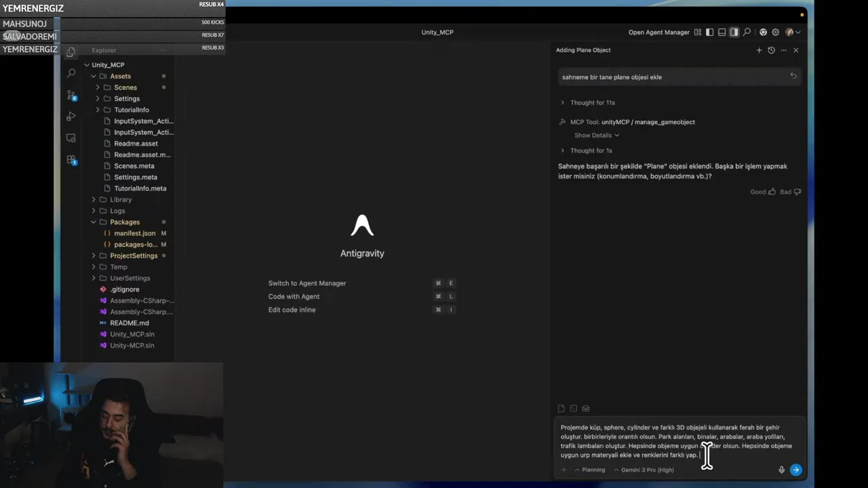
Task: Open manifest.json in Packages
Action: (x=134, y=233)
